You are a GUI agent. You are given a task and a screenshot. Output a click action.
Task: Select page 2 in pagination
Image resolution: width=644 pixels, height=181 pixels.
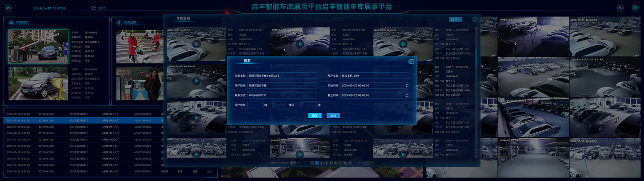[321, 163]
